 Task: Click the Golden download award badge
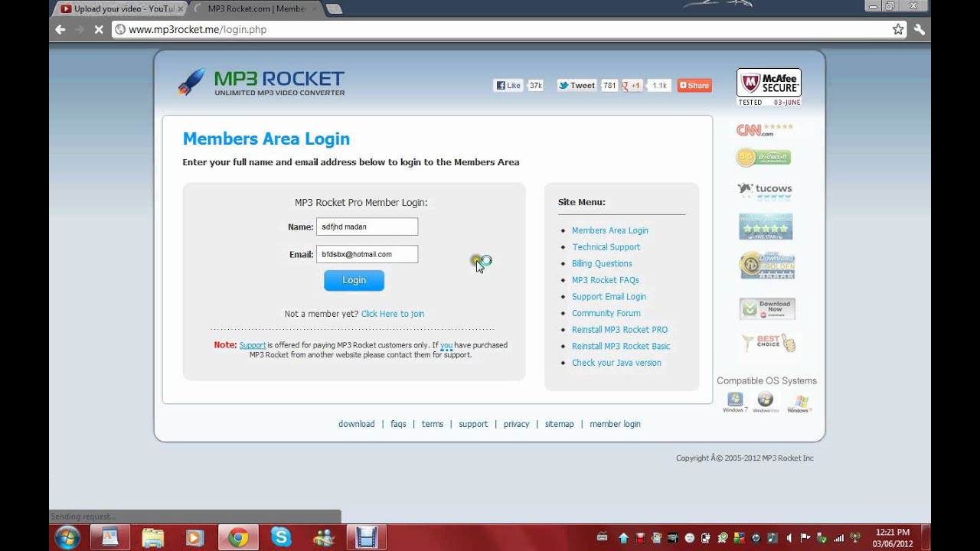coord(767,266)
